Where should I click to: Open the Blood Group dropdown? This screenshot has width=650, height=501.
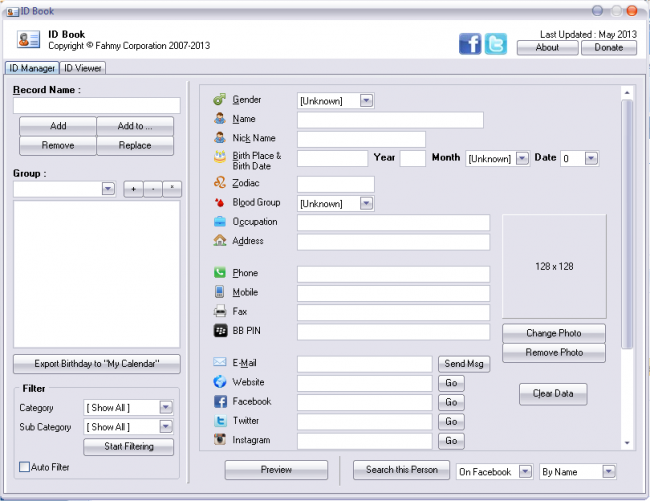pyautogui.click(x=366, y=203)
